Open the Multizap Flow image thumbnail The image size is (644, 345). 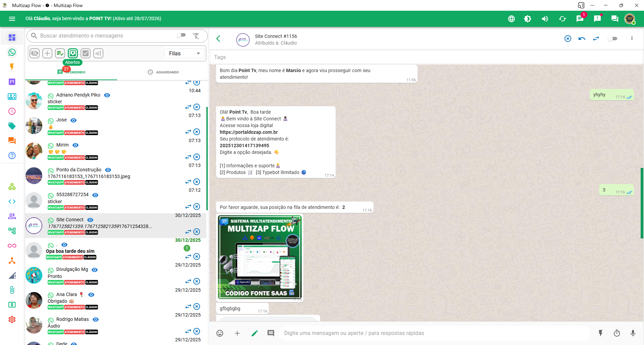coord(260,257)
